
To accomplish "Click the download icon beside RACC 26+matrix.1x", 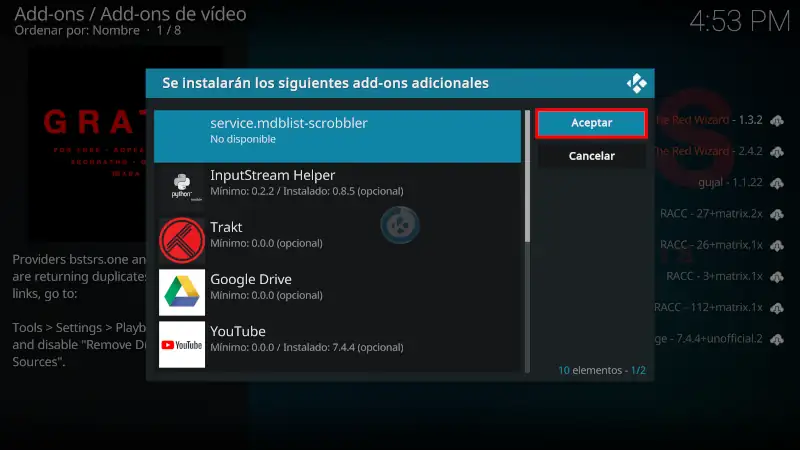I will pos(777,245).
